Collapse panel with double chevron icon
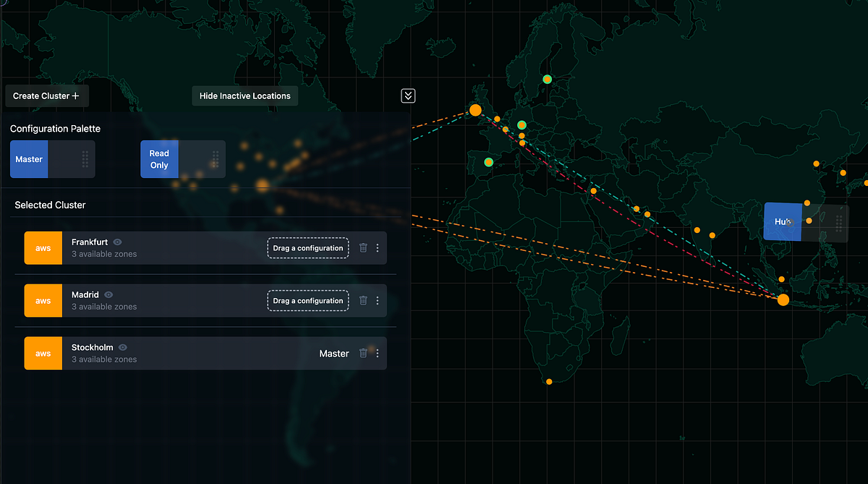Viewport: 868px width, 484px height. pyautogui.click(x=408, y=95)
